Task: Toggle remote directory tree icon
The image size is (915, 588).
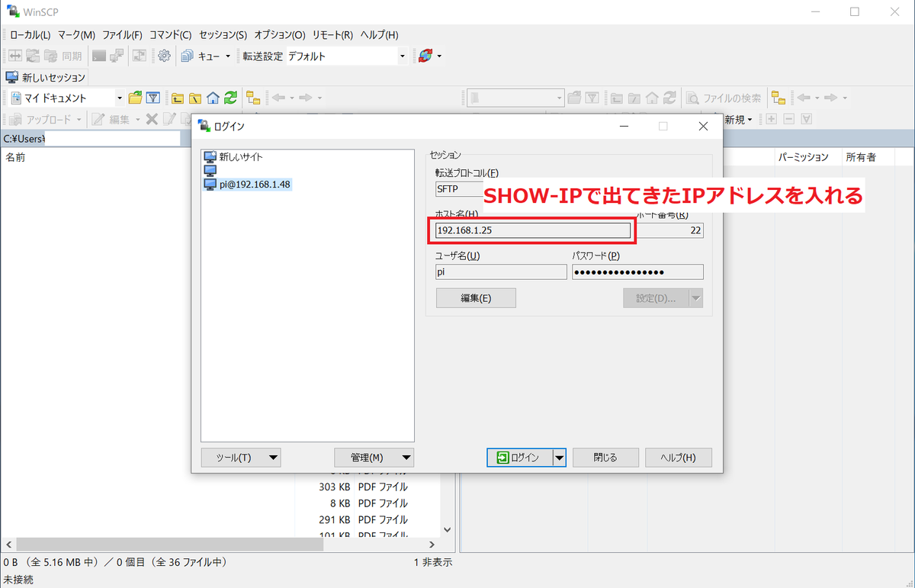Action: [778, 98]
